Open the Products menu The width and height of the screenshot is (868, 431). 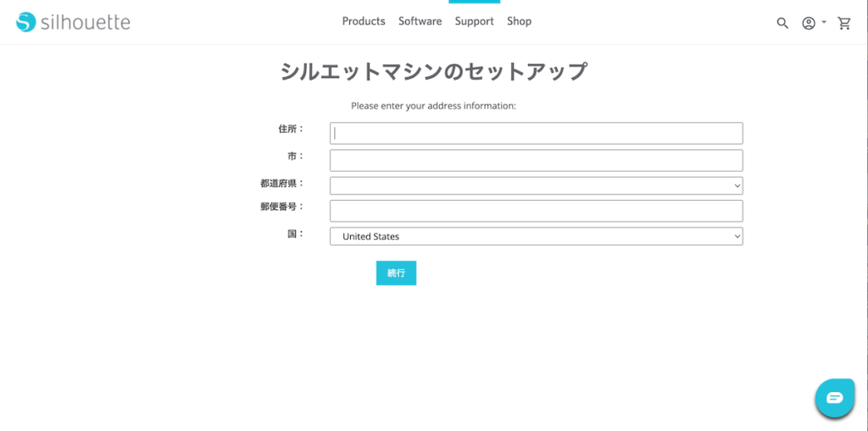tap(364, 21)
